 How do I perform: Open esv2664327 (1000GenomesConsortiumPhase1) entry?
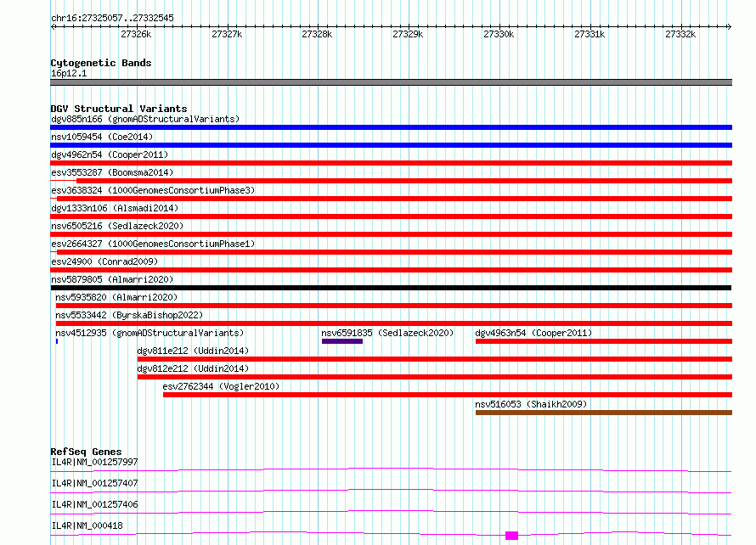[x=153, y=244]
